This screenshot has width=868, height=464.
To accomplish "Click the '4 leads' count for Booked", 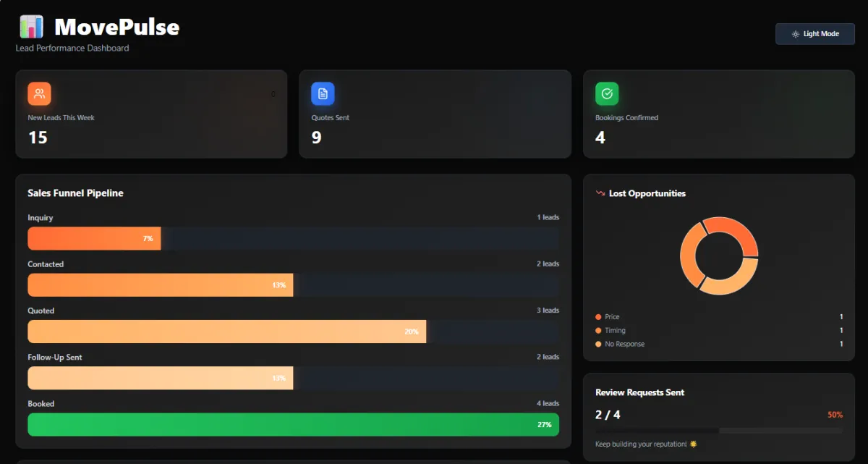I will tap(548, 404).
